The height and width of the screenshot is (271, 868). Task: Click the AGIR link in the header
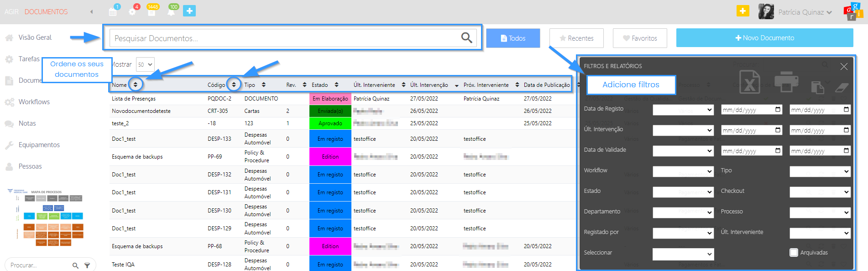pos(11,12)
